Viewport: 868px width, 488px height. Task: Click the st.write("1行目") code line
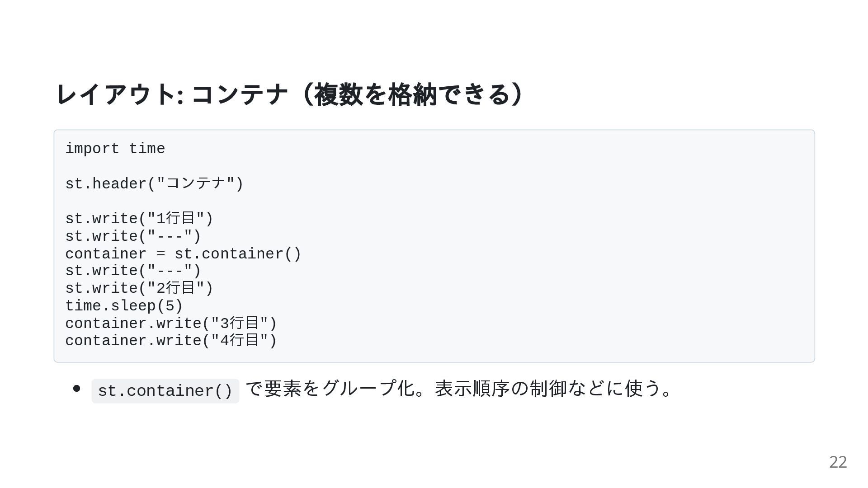click(x=139, y=219)
